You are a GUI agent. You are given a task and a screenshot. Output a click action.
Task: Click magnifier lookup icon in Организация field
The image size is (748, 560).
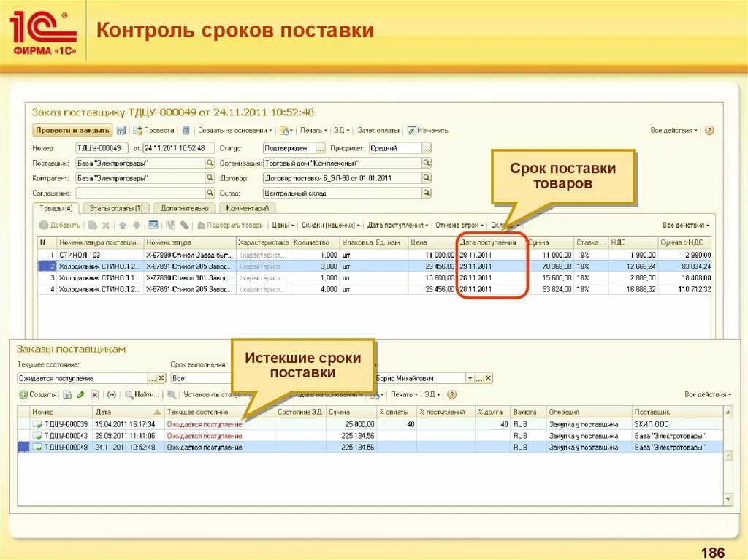427,163
